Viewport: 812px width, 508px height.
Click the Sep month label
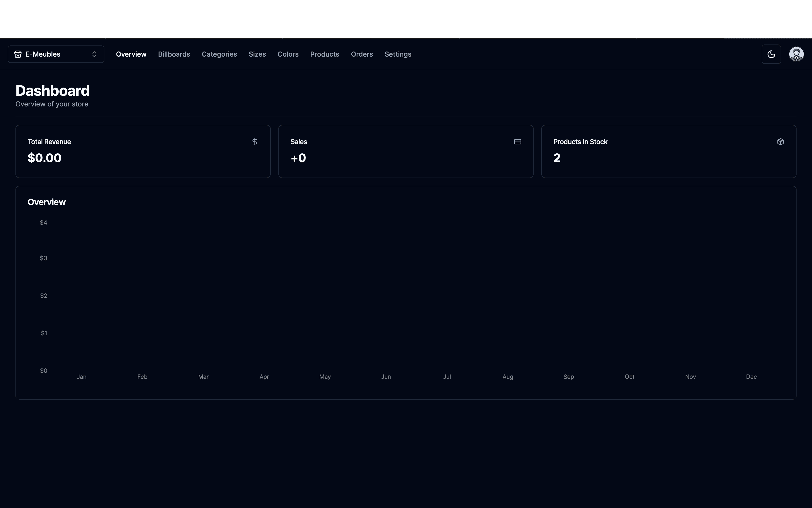coord(569,377)
